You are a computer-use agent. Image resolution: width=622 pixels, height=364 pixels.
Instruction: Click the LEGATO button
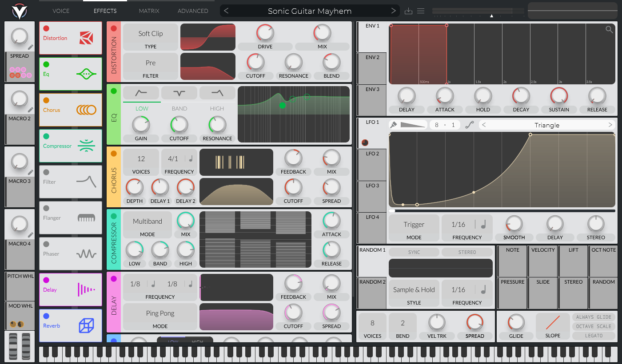[594, 336]
